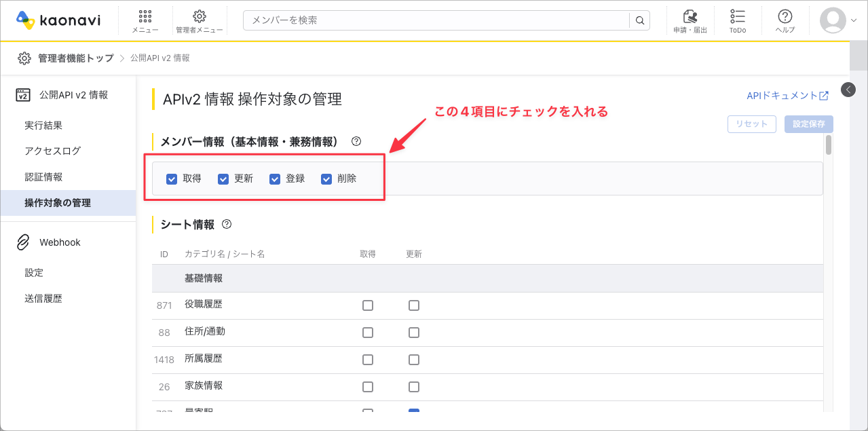Click the help icon beside シート情報
The width and height of the screenshot is (868, 431).
(227, 224)
